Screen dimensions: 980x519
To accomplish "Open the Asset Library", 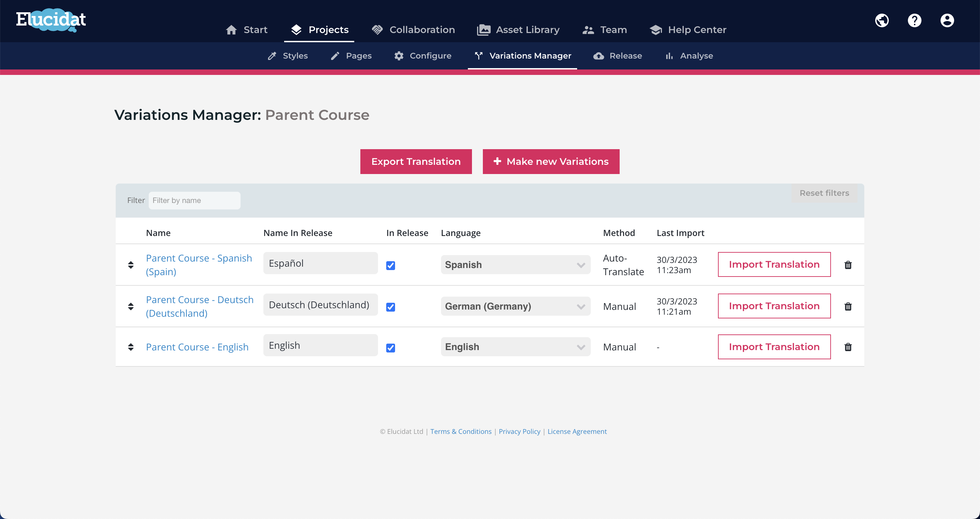I will pos(518,30).
